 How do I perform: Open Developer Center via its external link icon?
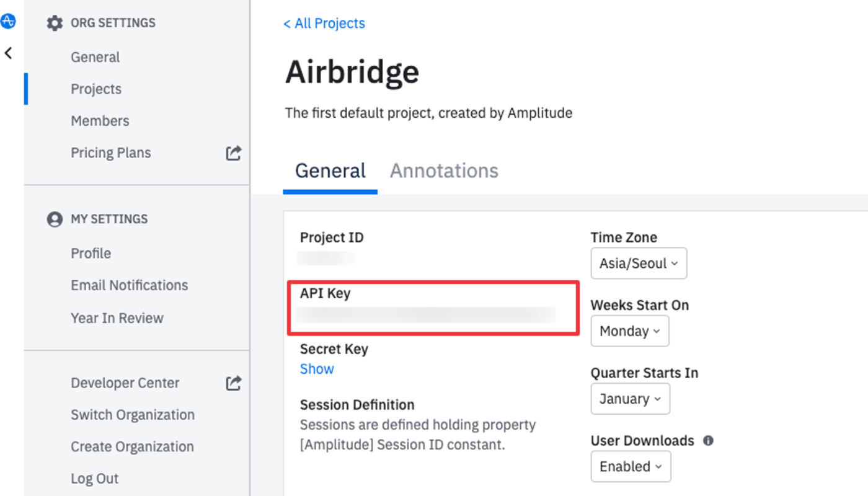[233, 383]
